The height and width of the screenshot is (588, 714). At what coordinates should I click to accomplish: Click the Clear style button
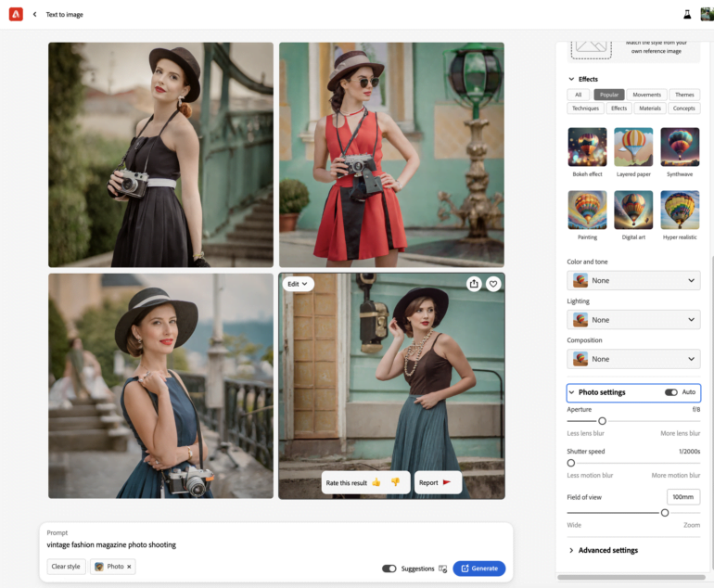point(66,567)
